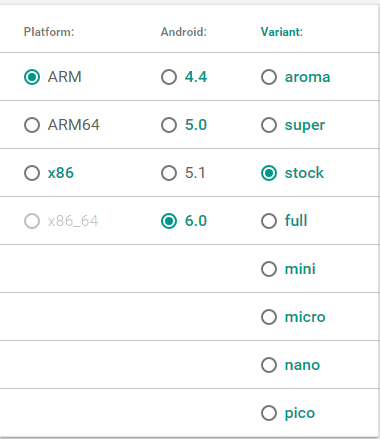The width and height of the screenshot is (380, 439).
Task: Select Android version 4.4
Action: pyautogui.click(x=169, y=77)
